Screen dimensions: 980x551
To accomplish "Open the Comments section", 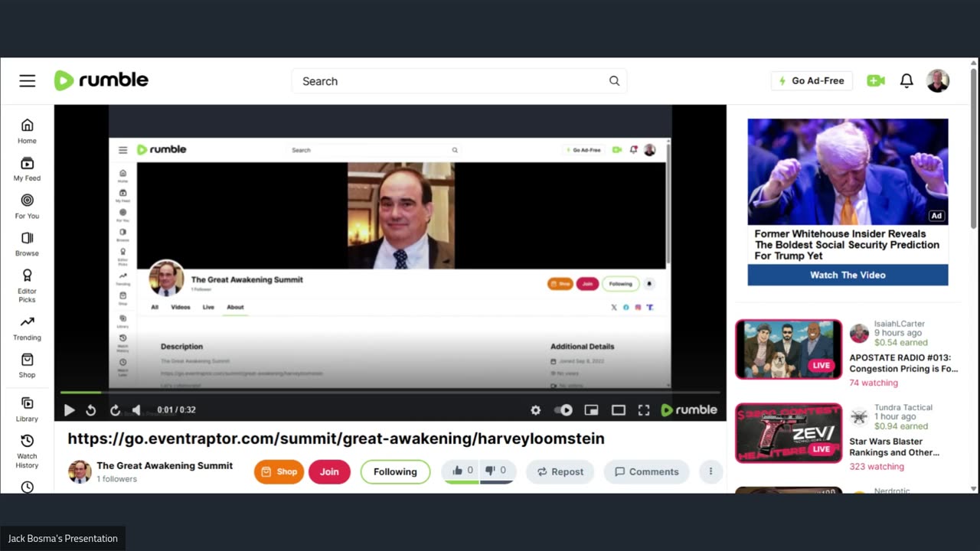I will pos(647,471).
